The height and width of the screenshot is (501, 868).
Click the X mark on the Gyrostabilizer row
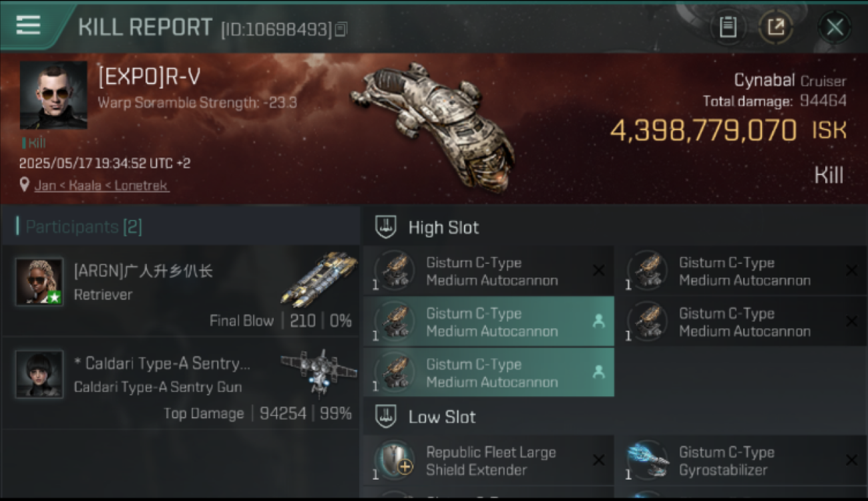click(x=851, y=460)
